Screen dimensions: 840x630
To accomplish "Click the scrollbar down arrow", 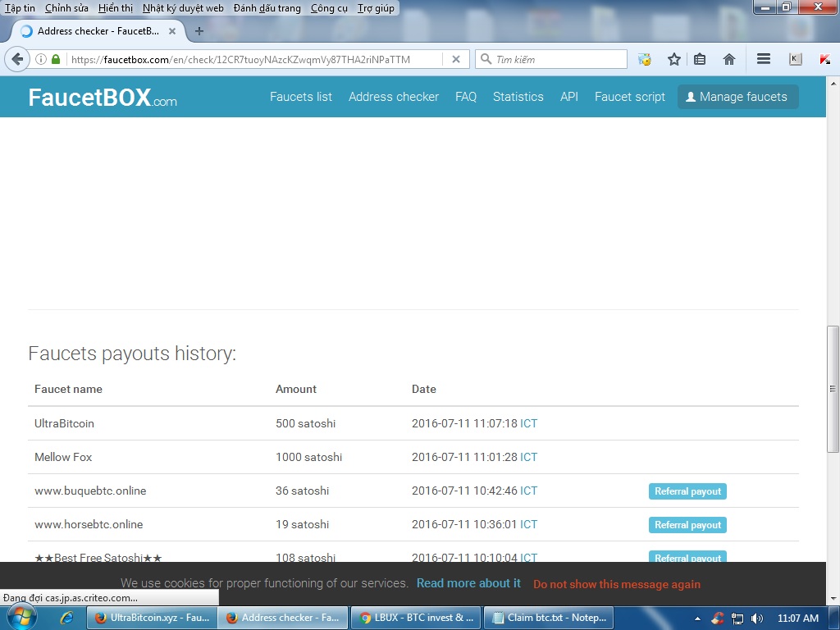I will pyautogui.click(x=833, y=598).
